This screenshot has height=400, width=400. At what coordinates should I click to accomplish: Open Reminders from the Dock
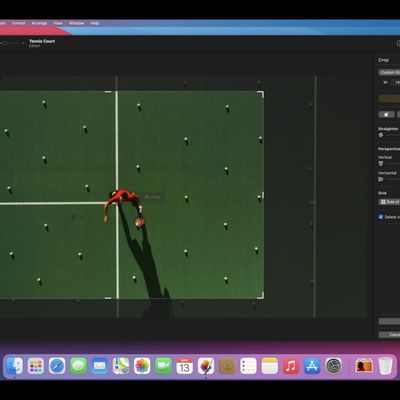pyautogui.click(x=249, y=366)
